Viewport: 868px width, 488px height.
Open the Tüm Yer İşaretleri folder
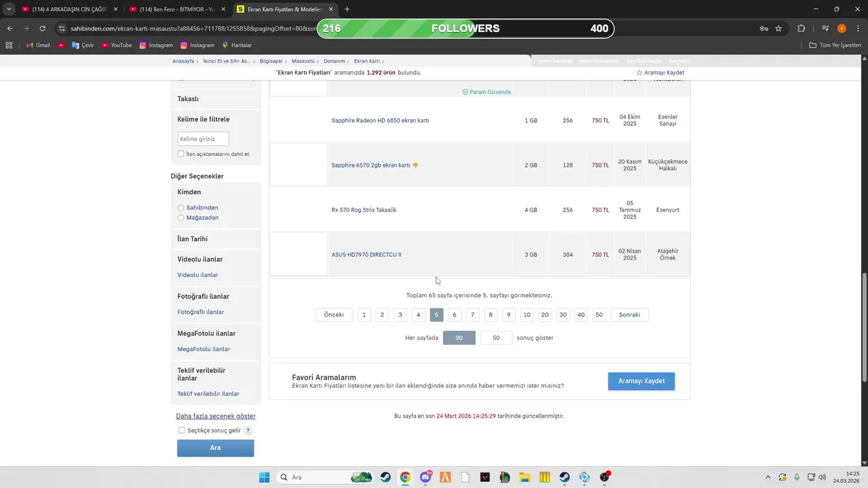coord(835,45)
